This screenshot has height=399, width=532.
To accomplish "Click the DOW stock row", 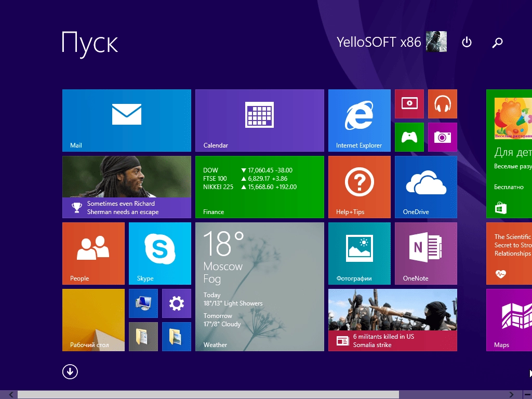I will pos(248,170).
